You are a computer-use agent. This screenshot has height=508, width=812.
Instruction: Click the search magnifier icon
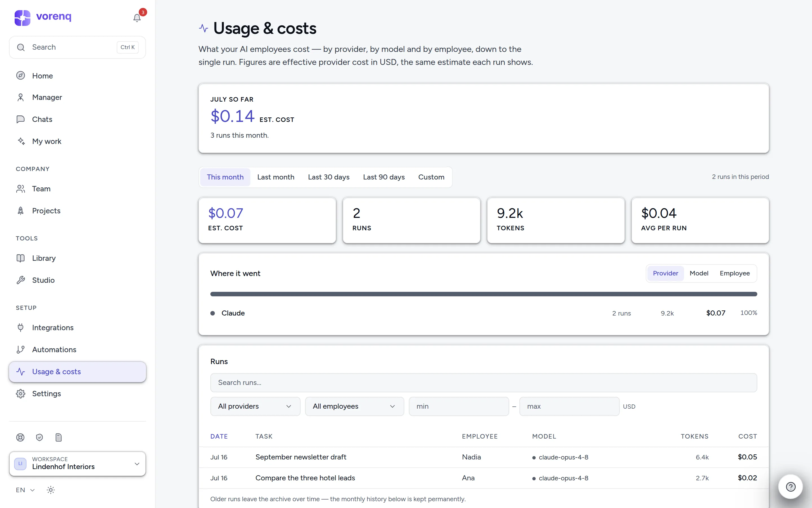click(21, 47)
